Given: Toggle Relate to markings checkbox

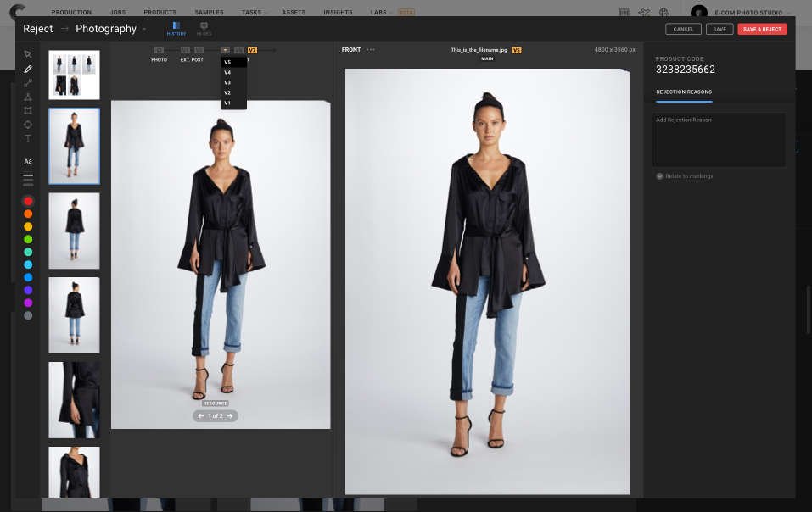Looking at the screenshot, I should click(660, 176).
